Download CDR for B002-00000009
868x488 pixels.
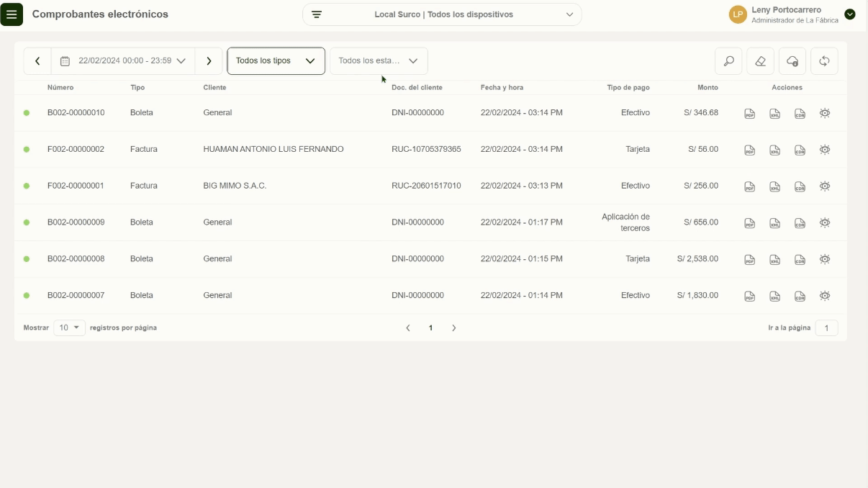point(800,223)
